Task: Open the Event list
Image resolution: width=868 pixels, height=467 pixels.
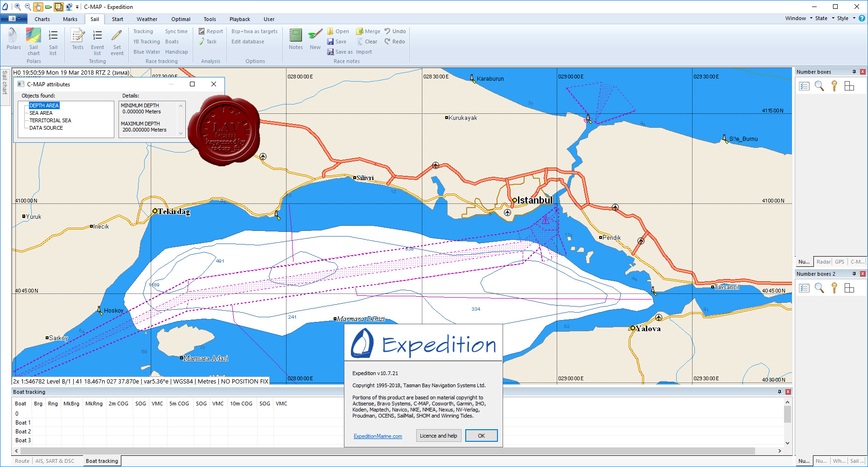Action: (98, 42)
